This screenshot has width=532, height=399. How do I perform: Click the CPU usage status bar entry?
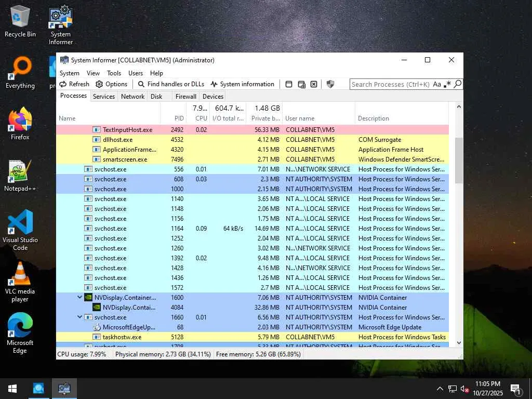click(x=82, y=354)
